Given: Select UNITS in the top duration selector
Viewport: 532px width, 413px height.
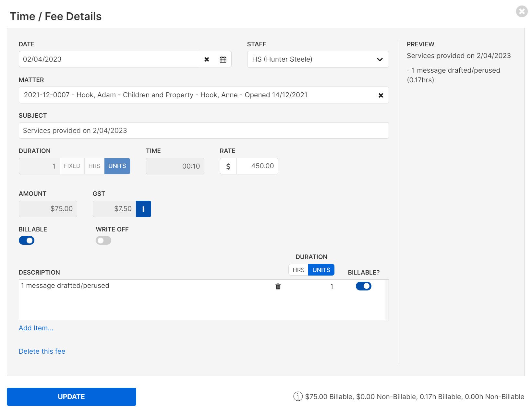Looking at the screenshot, I should tap(117, 166).
